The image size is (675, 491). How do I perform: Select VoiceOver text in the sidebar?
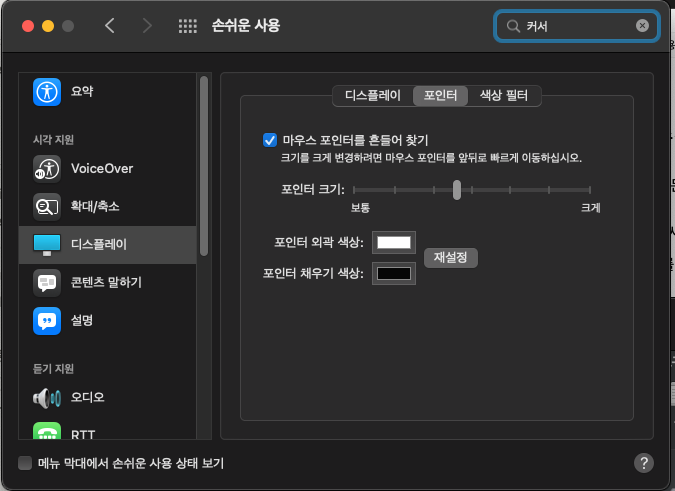coord(102,169)
